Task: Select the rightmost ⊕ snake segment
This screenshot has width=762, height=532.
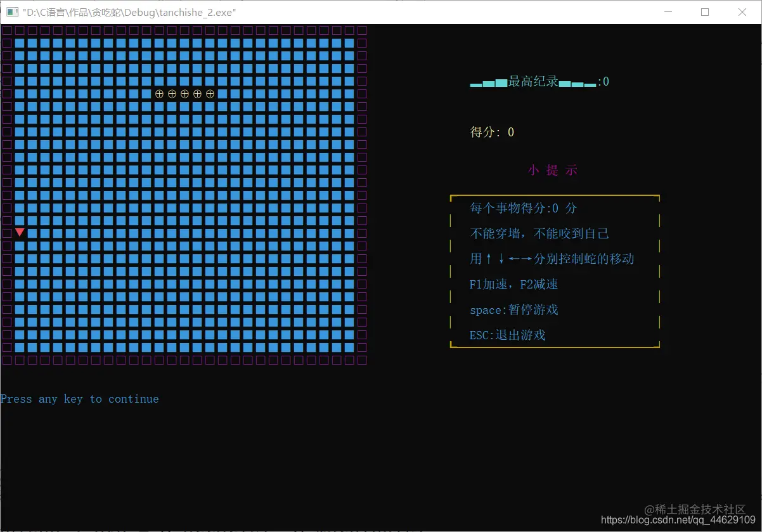Action: coord(210,93)
